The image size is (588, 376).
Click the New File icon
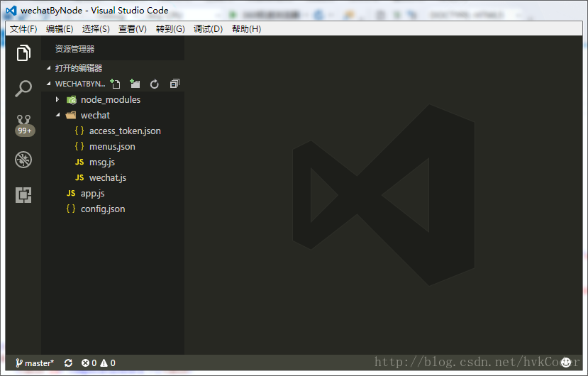(x=115, y=84)
